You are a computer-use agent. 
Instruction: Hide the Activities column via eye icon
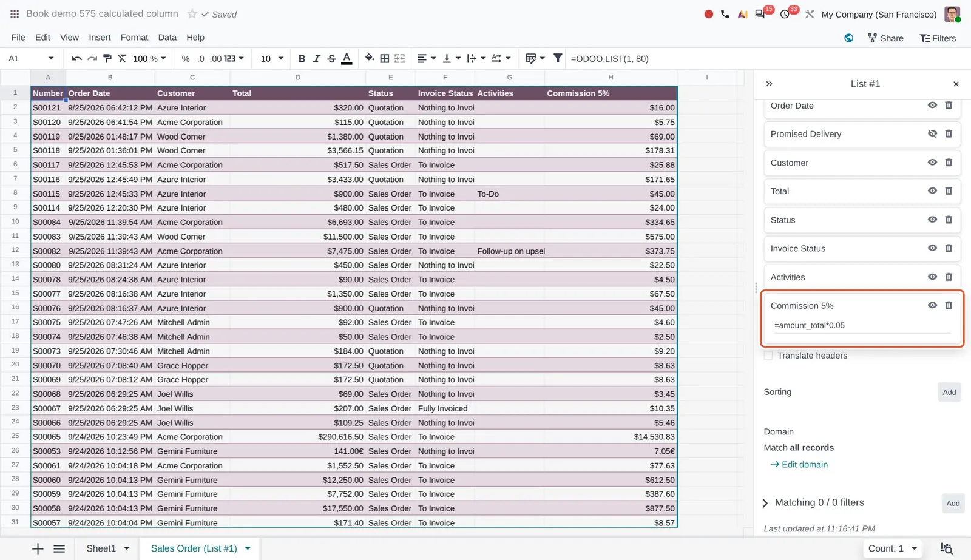pyautogui.click(x=932, y=277)
